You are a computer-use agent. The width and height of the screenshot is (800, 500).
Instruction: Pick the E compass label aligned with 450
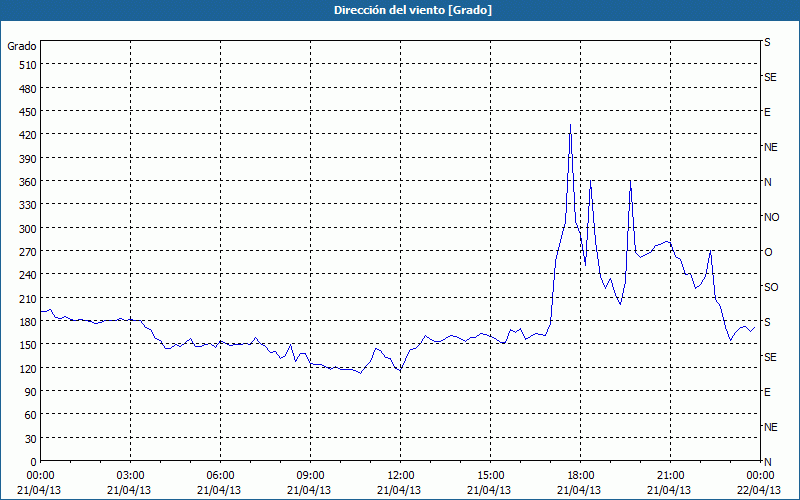[767, 112]
